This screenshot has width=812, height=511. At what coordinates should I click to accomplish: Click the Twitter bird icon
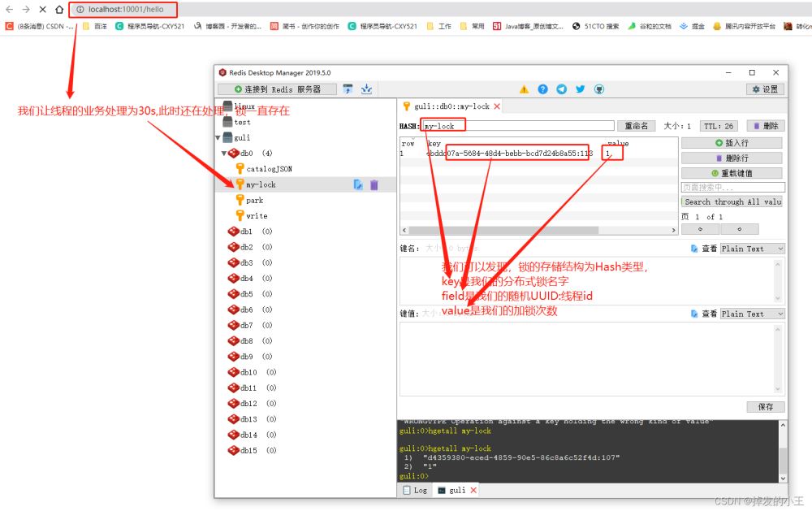pyautogui.click(x=579, y=89)
